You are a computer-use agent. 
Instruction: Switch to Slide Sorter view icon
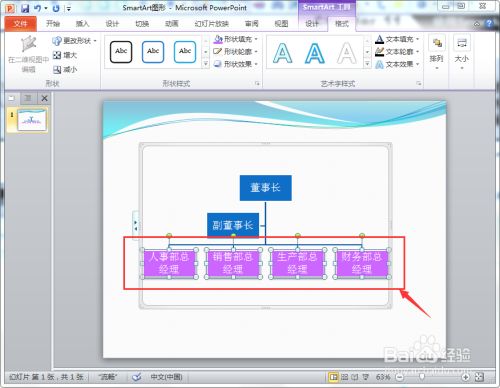pyautogui.click(x=345, y=377)
